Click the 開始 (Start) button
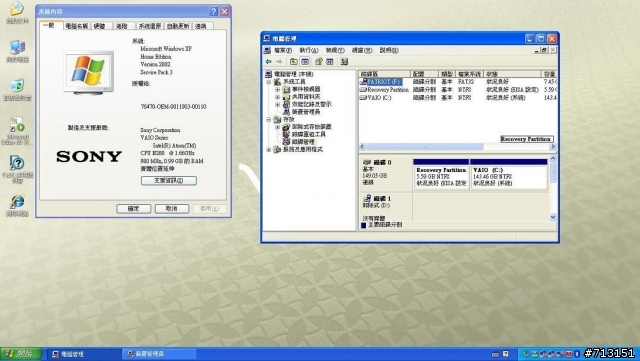This screenshot has width=640, height=361. click(x=20, y=354)
